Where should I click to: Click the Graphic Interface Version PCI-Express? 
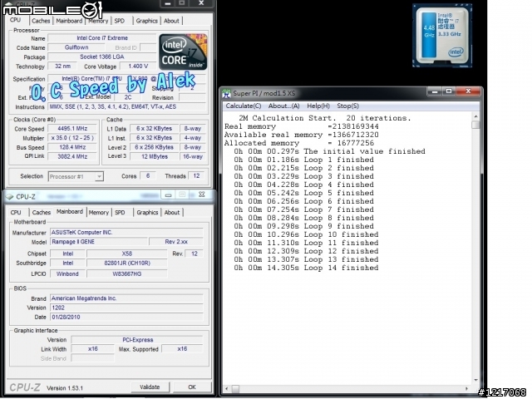click(137, 340)
